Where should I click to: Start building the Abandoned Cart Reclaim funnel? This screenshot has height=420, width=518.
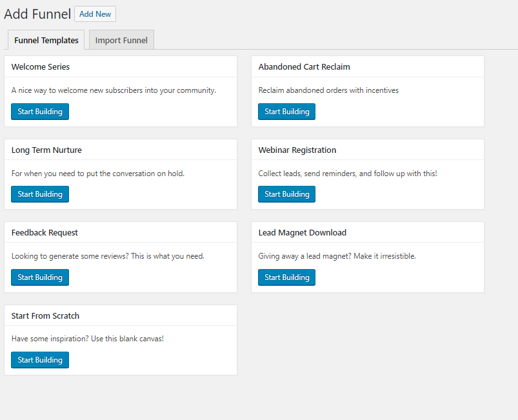pos(287,112)
